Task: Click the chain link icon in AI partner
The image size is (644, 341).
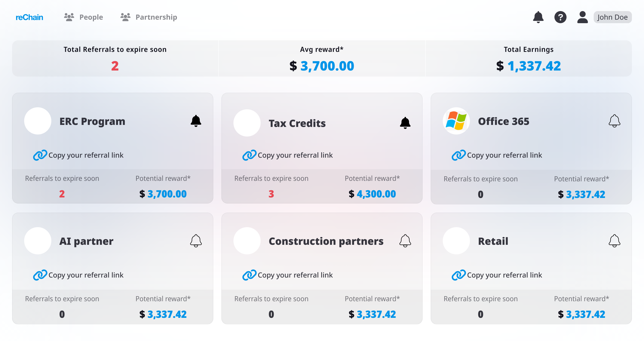Action: click(x=40, y=275)
